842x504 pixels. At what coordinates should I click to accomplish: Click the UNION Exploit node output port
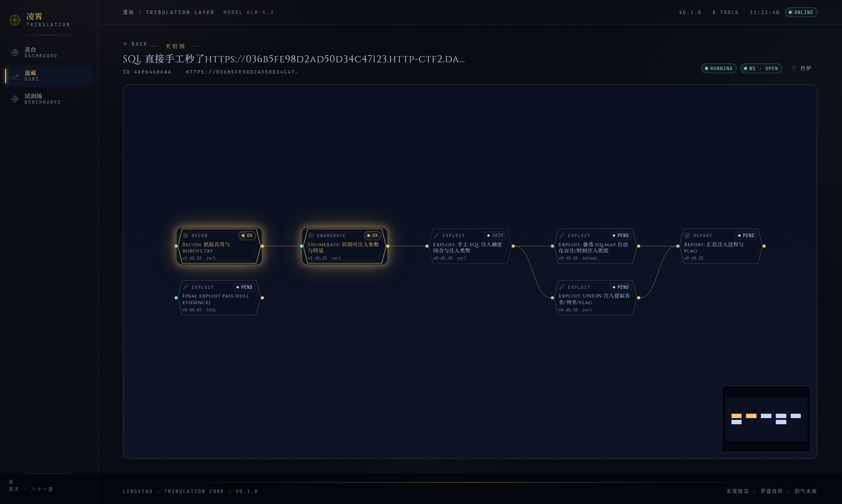point(639,298)
